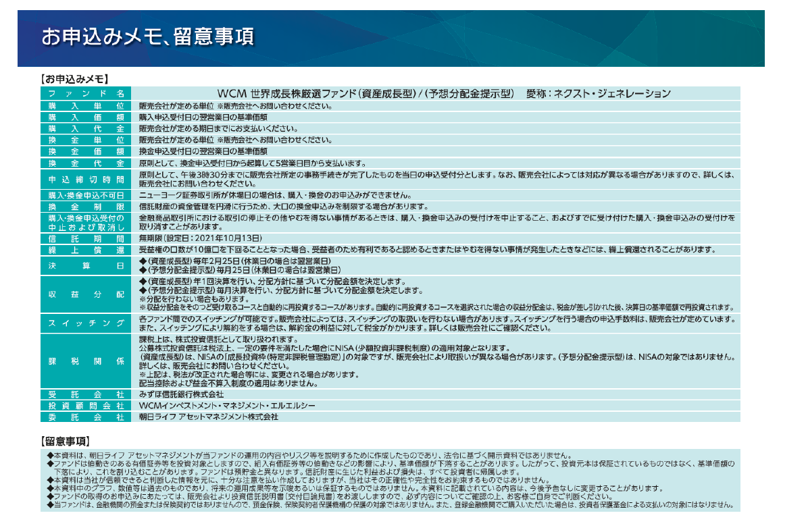Click the 購入価額 row label
This screenshot has height=532, width=806.
click(x=86, y=117)
